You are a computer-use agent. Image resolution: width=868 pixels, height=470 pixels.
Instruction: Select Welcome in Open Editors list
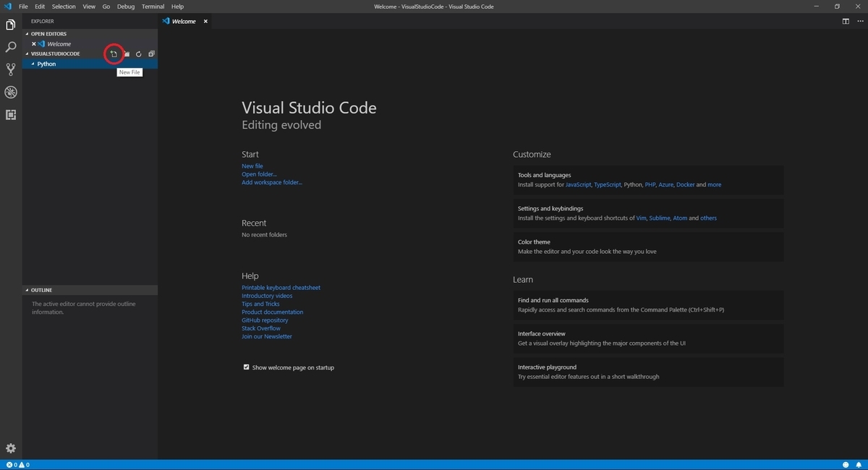tap(90, 44)
